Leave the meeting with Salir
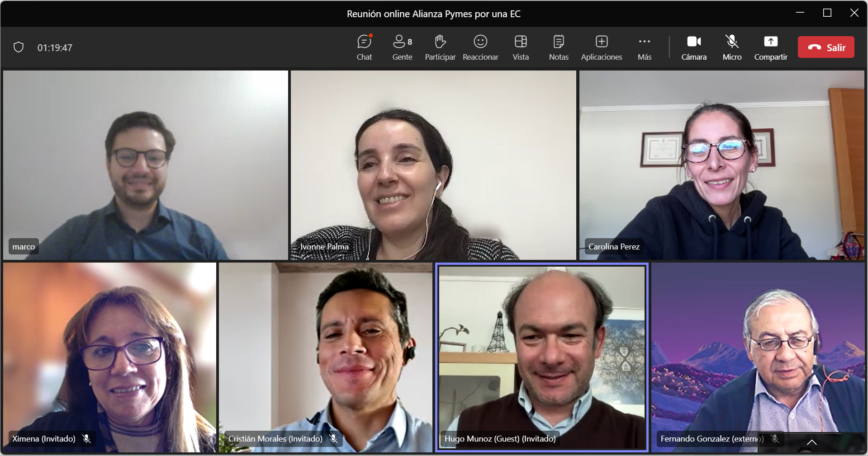The height and width of the screenshot is (456, 868). [x=826, y=47]
